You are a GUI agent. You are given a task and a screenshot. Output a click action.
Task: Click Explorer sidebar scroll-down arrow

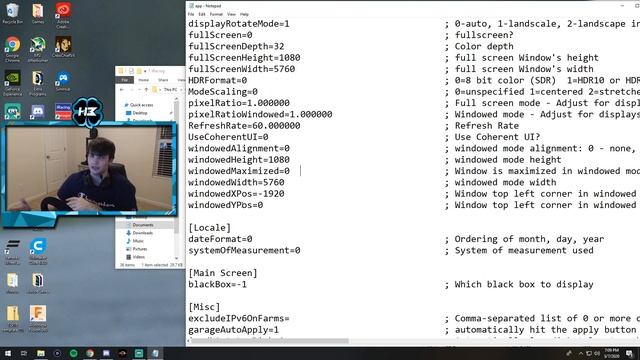(176, 258)
